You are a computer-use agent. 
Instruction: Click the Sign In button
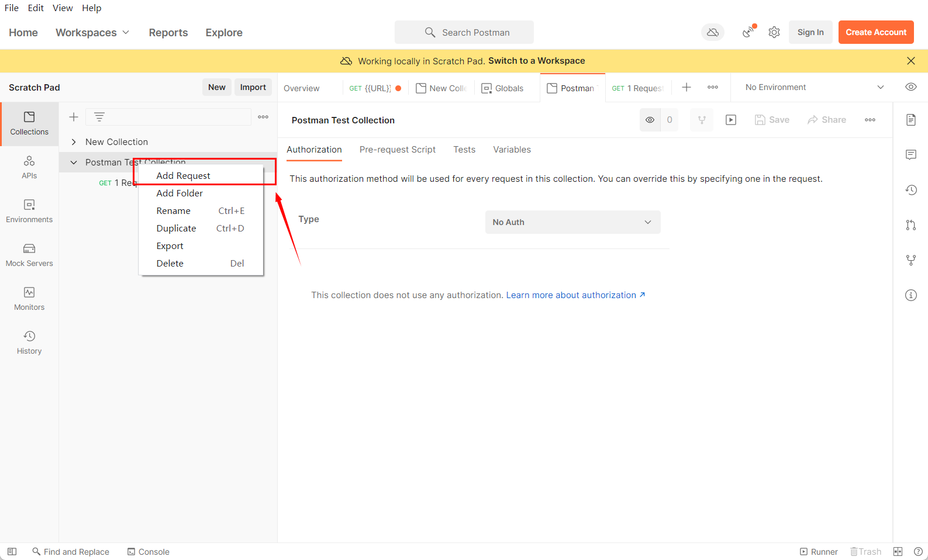tap(810, 32)
